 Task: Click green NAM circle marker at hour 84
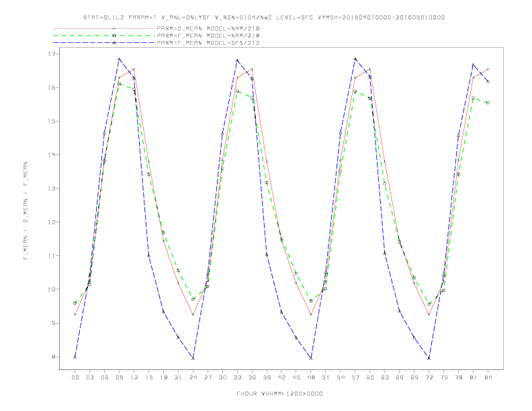[x=488, y=103]
